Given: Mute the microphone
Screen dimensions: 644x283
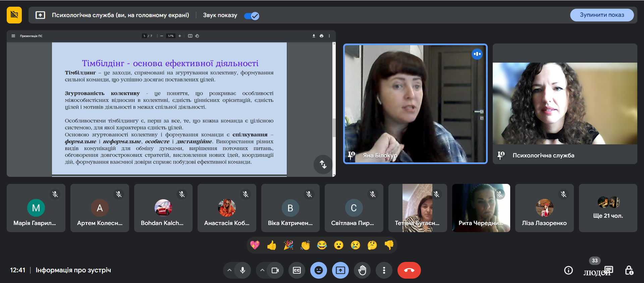Looking at the screenshot, I should [x=243, y=270].
